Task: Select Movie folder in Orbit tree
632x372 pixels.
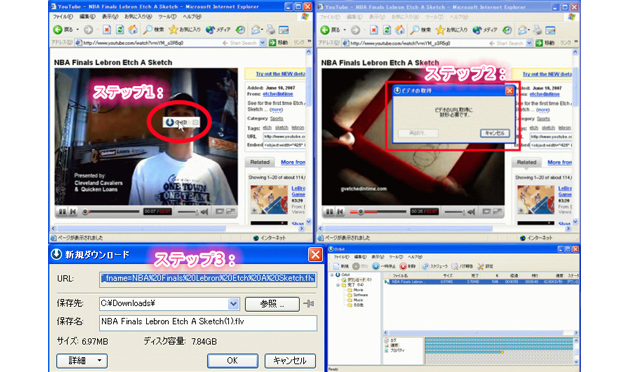Action: (x=355, y=290)
